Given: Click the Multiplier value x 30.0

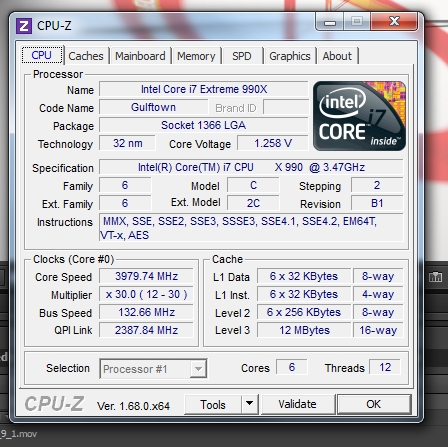Looking at the screenshot, I should 146,294.
